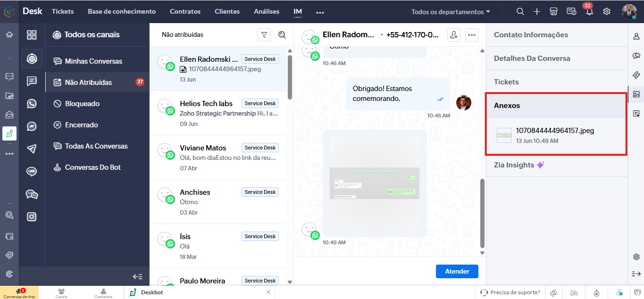644x299 pixels.
Task: Click the Atender button
Action: tap(457, 271)
